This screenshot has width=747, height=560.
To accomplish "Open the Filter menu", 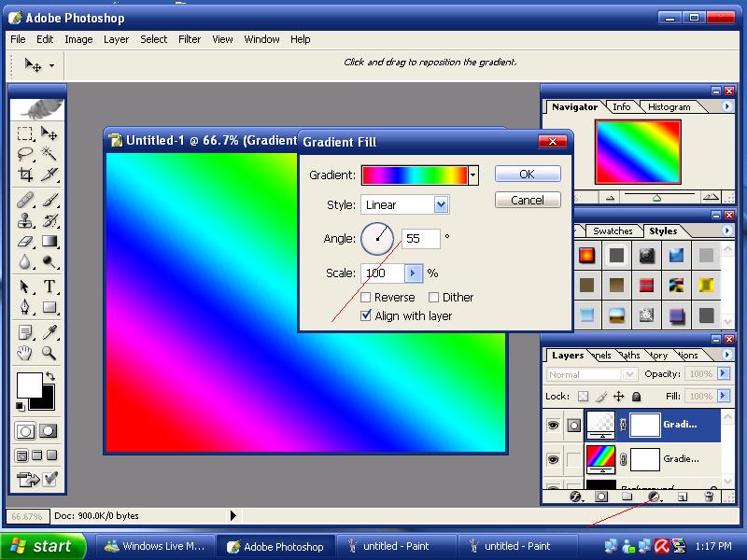I will click(190, 39).
